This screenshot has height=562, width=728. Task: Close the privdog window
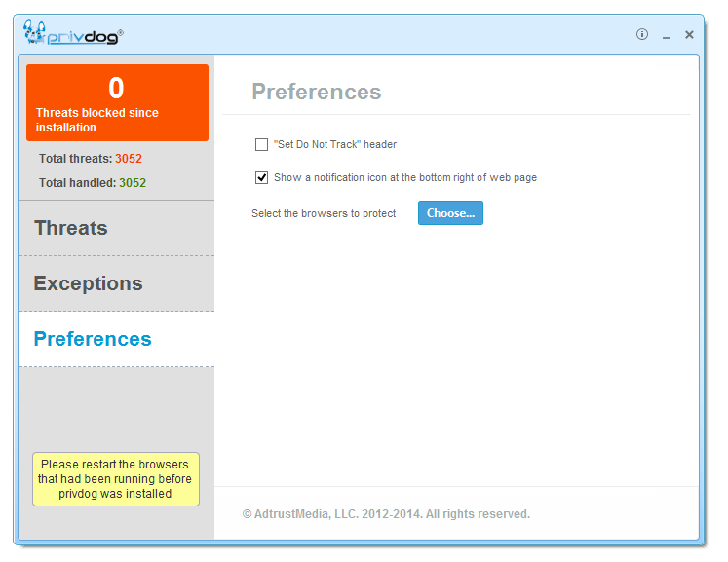(689, 34)
